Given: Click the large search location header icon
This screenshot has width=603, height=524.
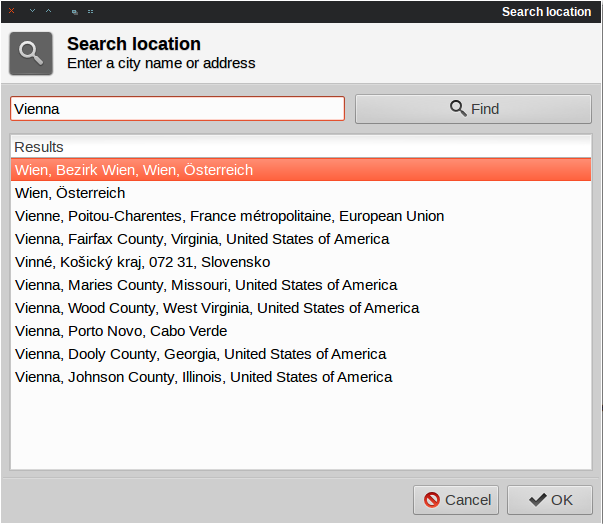Looking at the screenshot, I should (31, 53).
